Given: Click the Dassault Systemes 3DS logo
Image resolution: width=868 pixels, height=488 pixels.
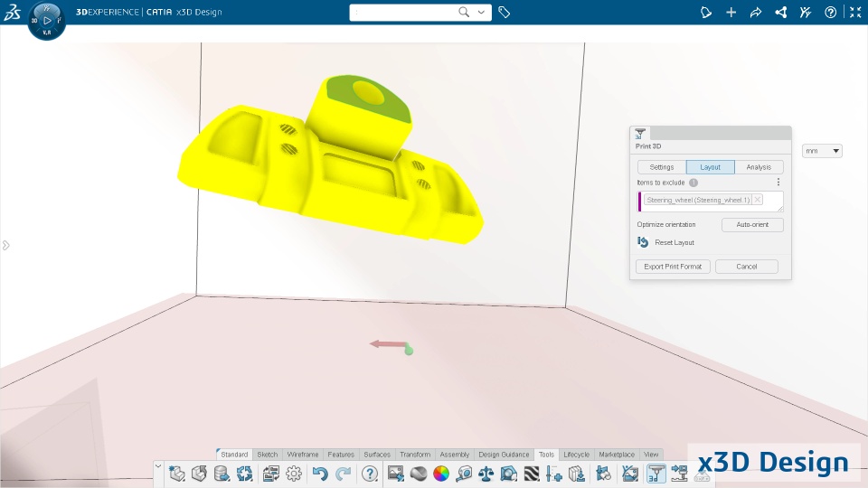Looking at the screenshot, I should (12, 12).
